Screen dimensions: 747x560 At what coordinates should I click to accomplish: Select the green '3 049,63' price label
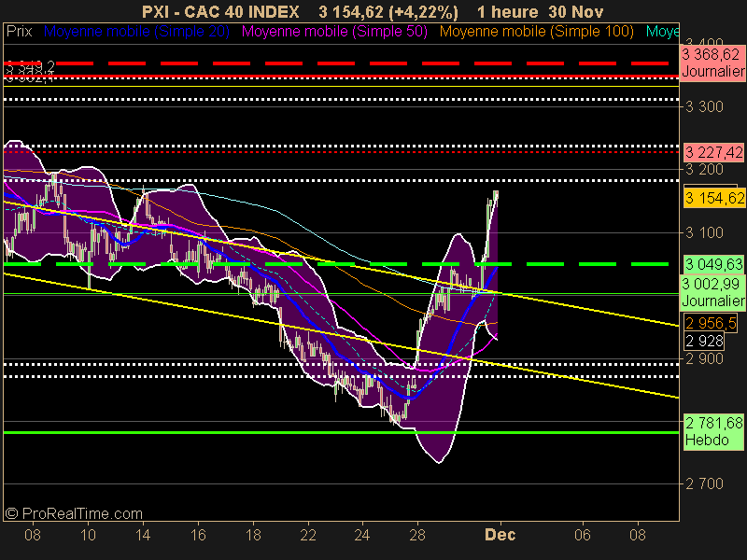pos(714,264)
